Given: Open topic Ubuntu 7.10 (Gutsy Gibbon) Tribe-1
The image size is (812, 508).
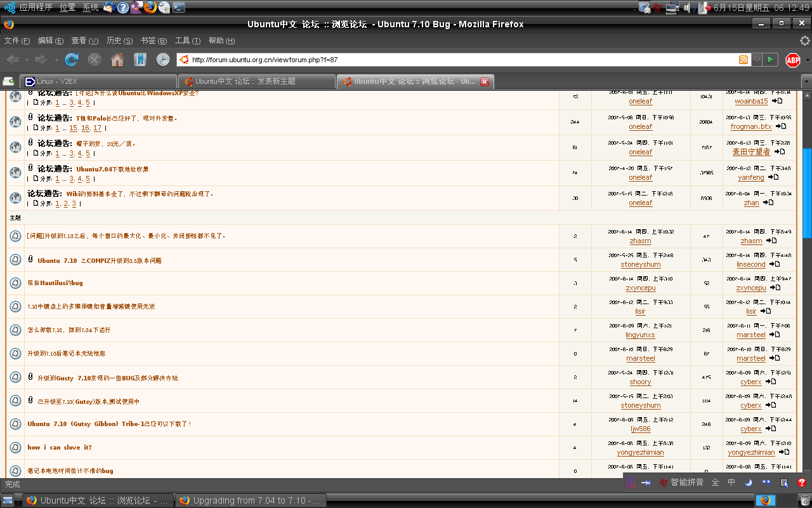Looking at the screenshot, I should [x=109, y=424].
